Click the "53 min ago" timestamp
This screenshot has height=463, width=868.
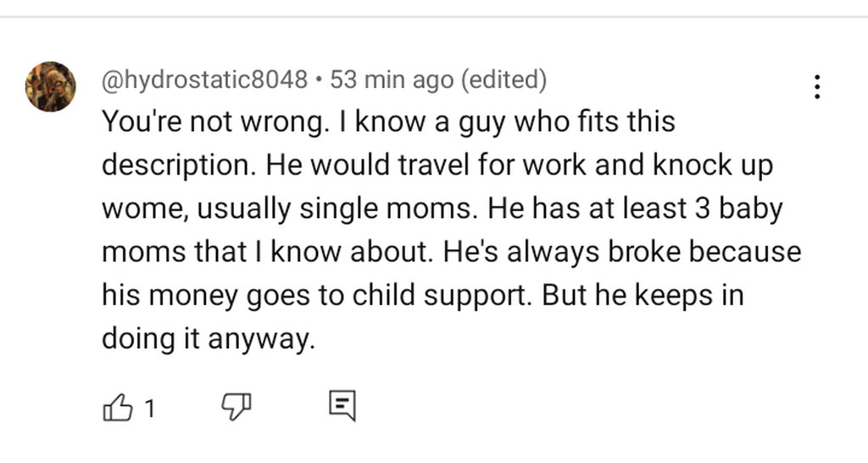391,81
